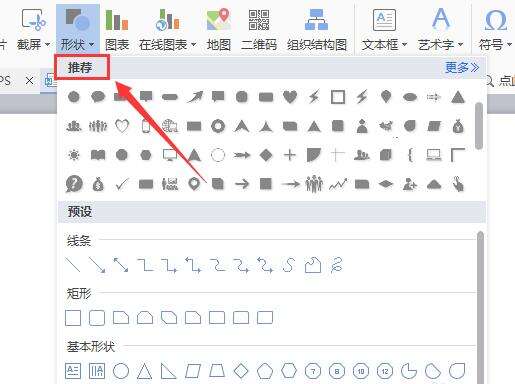Expand the 艺术字 dropdown arrow
Viewport: 515px width, 384px height.
pyautogui.click(x=460, y=44)
